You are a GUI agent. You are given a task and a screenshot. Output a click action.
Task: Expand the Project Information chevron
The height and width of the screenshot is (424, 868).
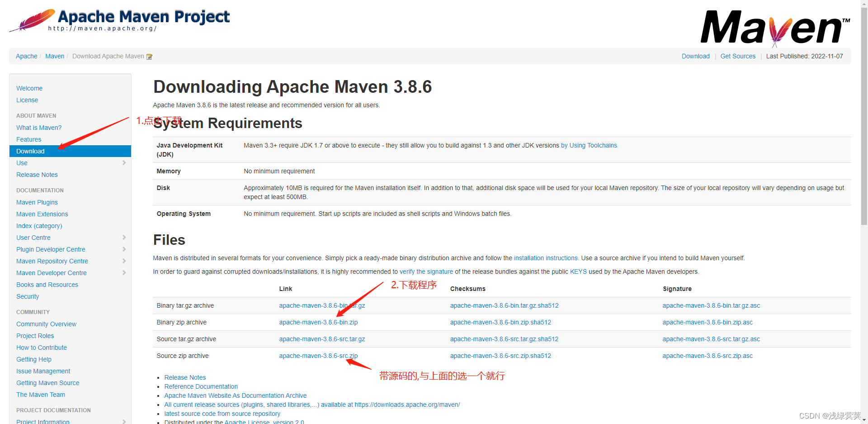pyautogui.click(x=124, y=421)
